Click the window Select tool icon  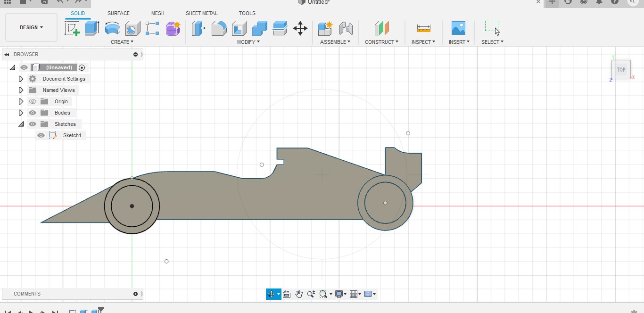(x=492, y=27)
